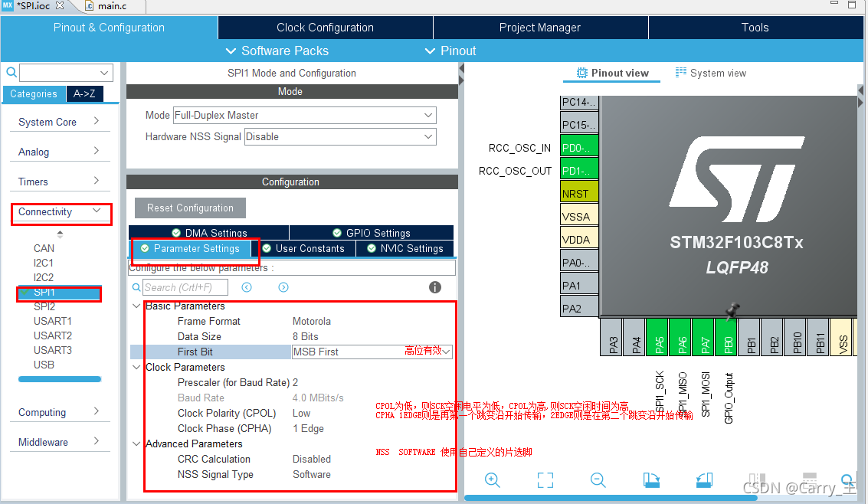Rotate the chip counter-clockwise

coord(704,480)
